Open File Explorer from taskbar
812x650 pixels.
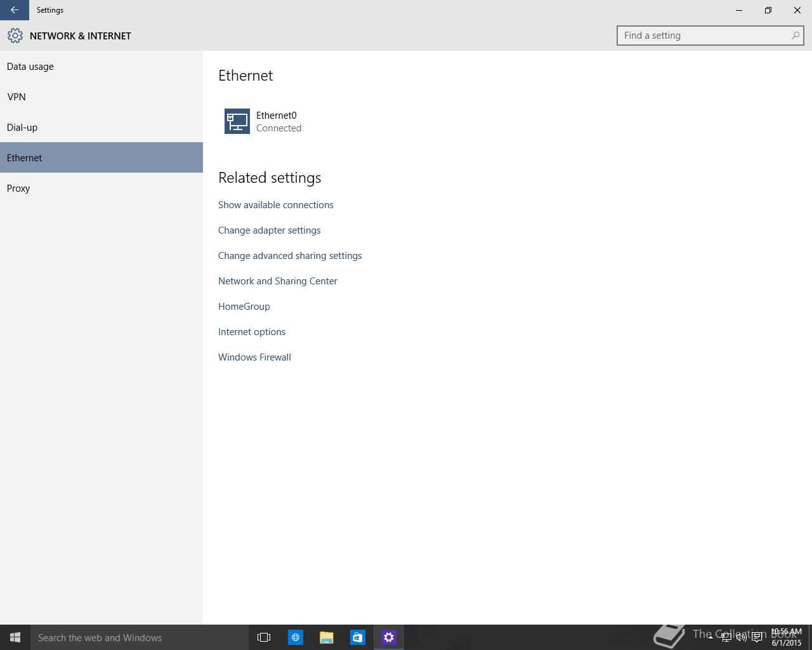click(x=327, y=637)
